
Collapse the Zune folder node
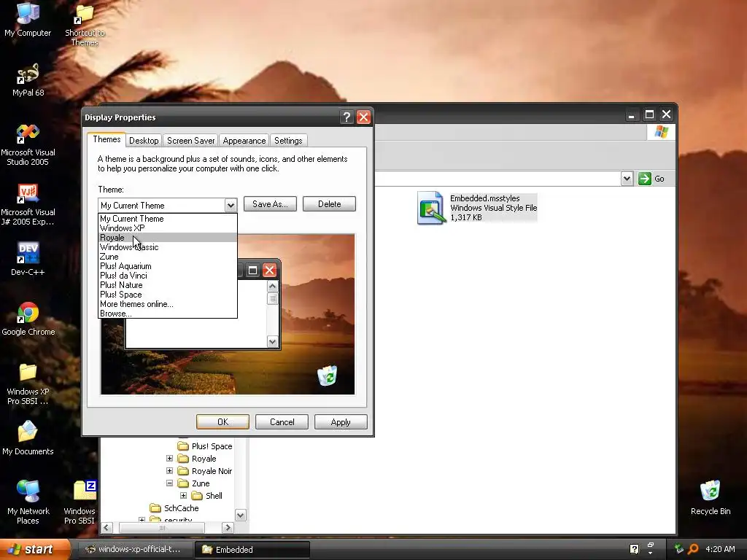point(169,483)
